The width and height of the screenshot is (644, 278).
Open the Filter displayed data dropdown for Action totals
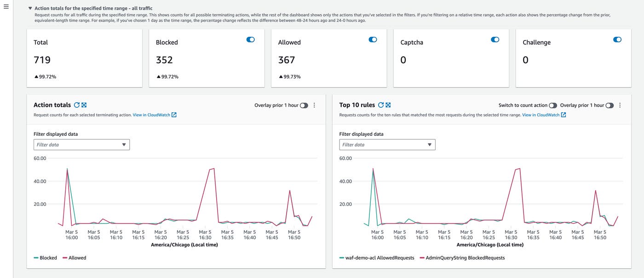pos(81,144)
